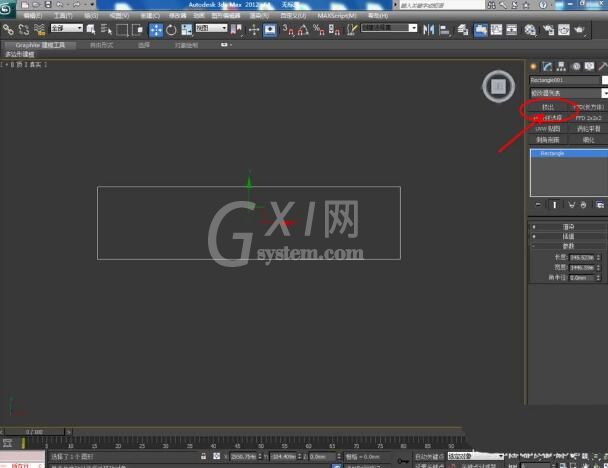Activate the Select and Rotate tool
Viewport: 608px width, 468px height.
(171, 29)
